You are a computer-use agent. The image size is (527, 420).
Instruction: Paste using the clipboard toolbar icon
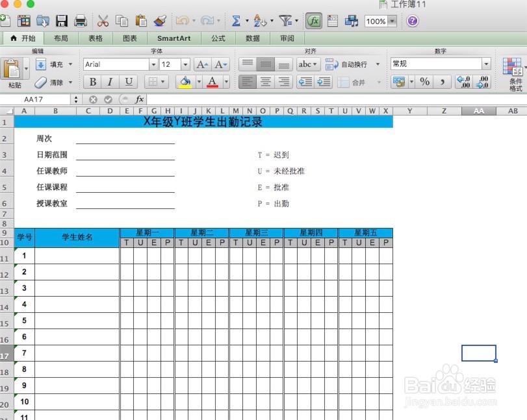coord(141,21)
